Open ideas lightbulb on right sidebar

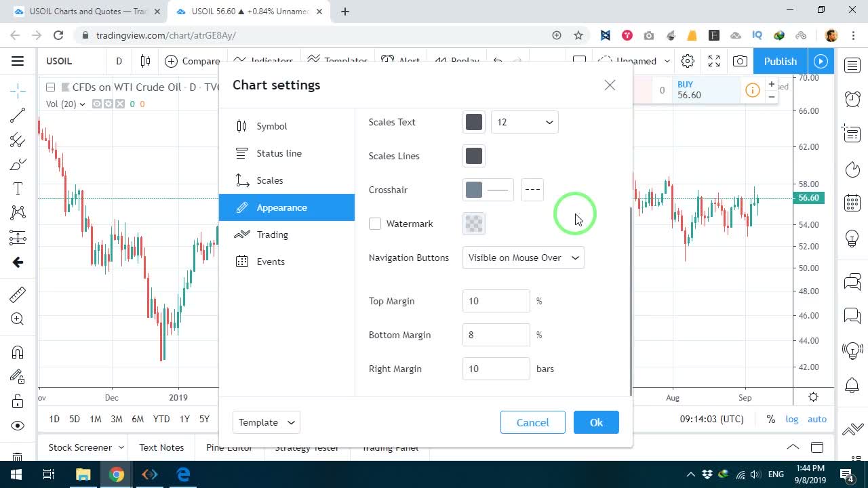[852, 239]
